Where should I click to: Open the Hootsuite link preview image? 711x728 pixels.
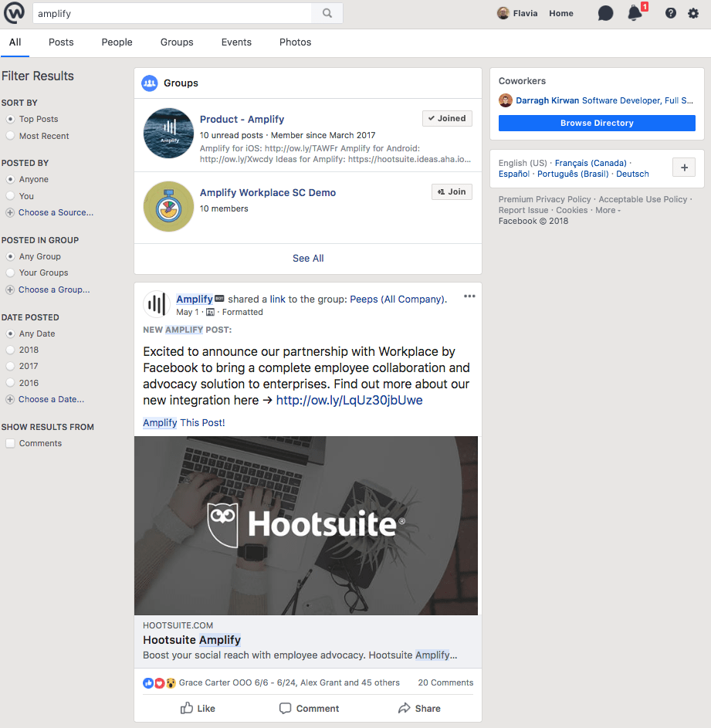pyautogui.click(x=306, y=526)
